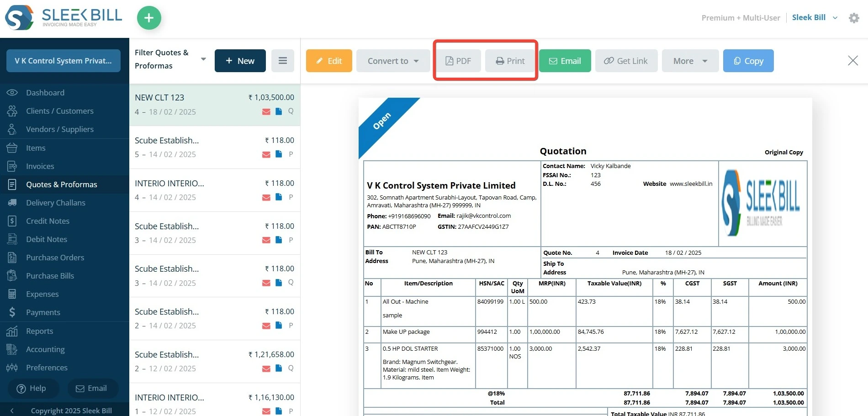Click the blue Copy button

tap(748, 61)
